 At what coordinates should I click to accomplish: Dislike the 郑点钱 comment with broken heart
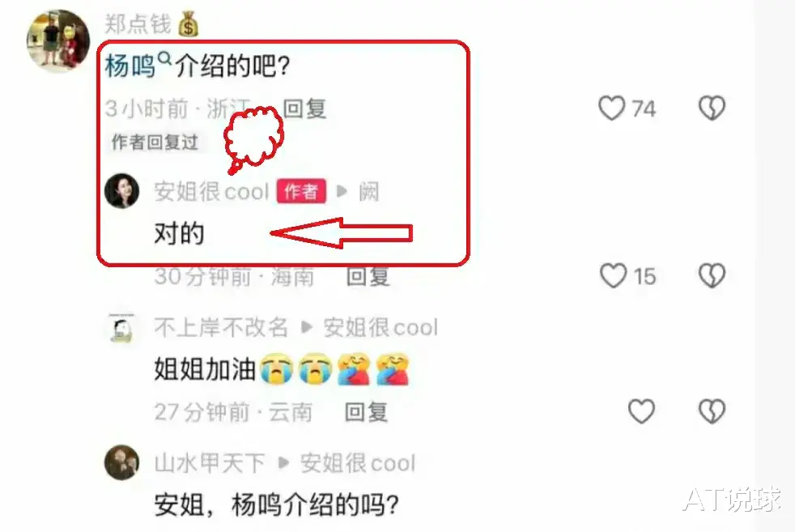pos(712,108)
